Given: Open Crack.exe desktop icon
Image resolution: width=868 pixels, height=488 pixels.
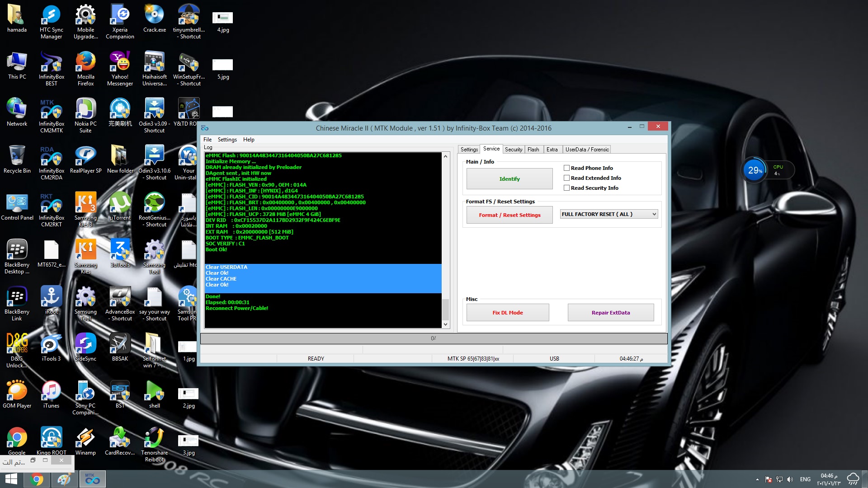Looking at the screenshot, I should pos(154,19).
